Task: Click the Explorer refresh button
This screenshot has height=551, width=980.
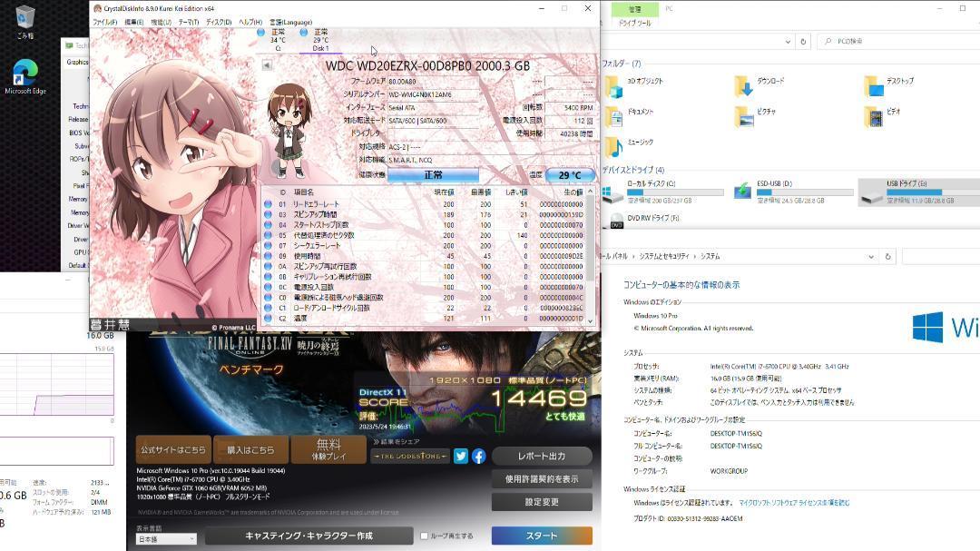Action: point(803,41)
